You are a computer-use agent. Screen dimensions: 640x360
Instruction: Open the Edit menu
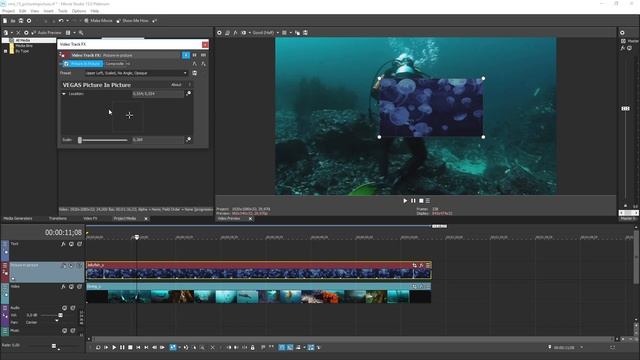click(x=22, y=11)
